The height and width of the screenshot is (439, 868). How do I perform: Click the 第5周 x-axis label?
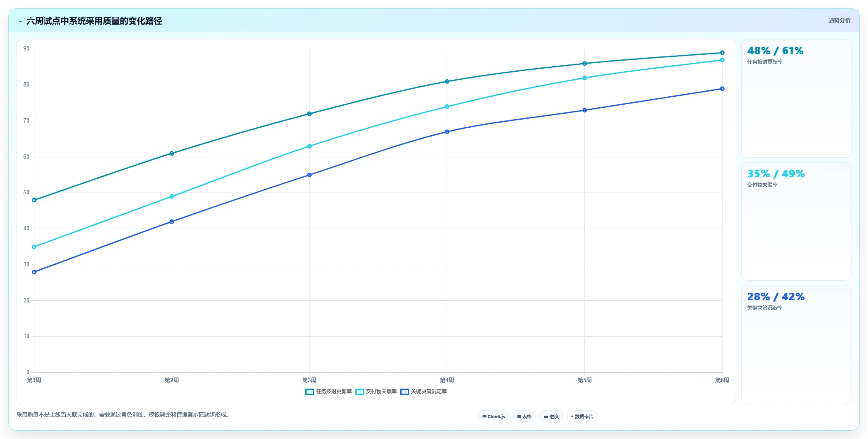[x=584, y=380]
